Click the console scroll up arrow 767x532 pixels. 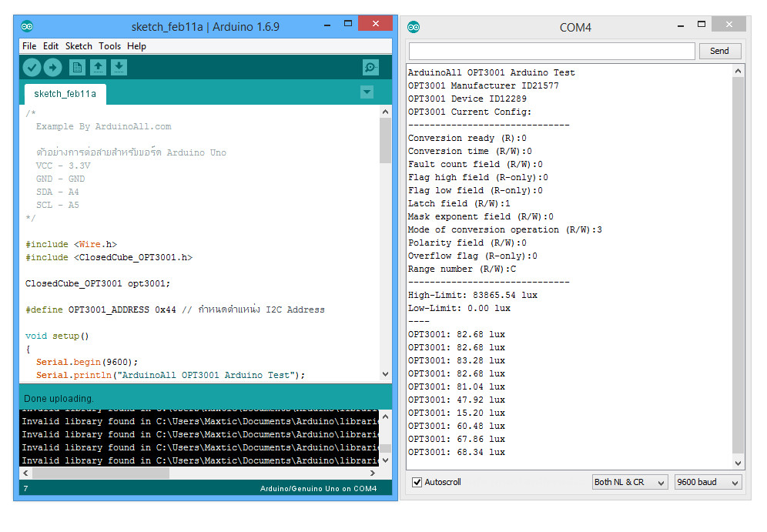(x=386, y=417)
